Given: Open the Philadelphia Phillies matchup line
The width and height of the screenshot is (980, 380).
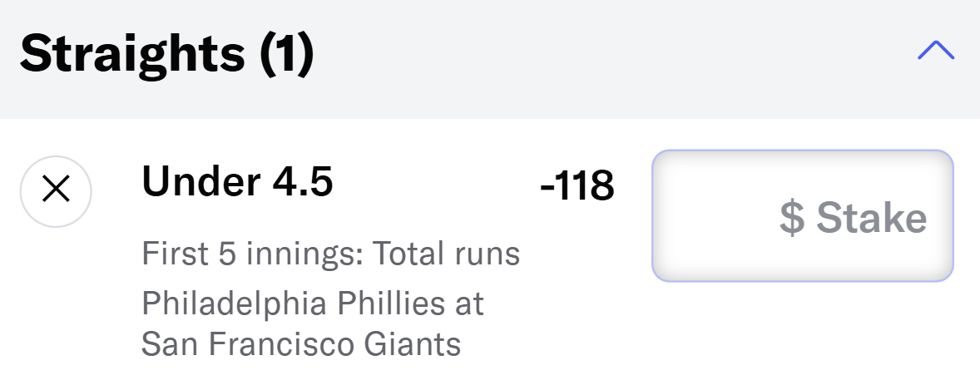Looking at the screenshot, I should pyautogui.click(x=313, y=304).
